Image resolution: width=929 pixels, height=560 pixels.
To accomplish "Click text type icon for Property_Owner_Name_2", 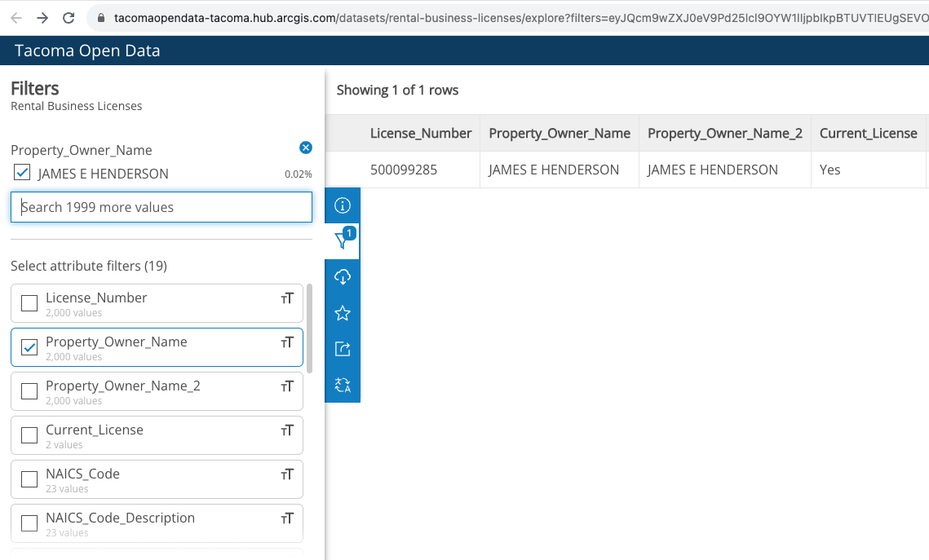I will coord(287,386).
